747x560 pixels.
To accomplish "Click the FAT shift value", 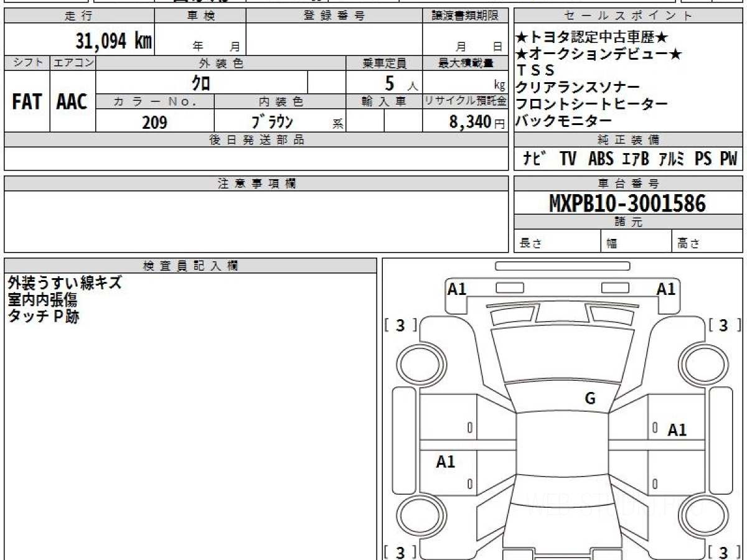I will [x=27, y=102].
